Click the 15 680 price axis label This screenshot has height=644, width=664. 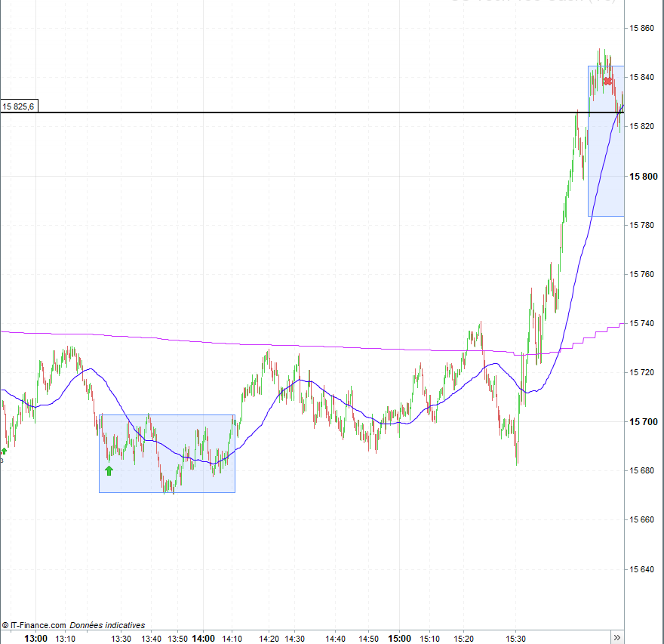tap(641, 470)
